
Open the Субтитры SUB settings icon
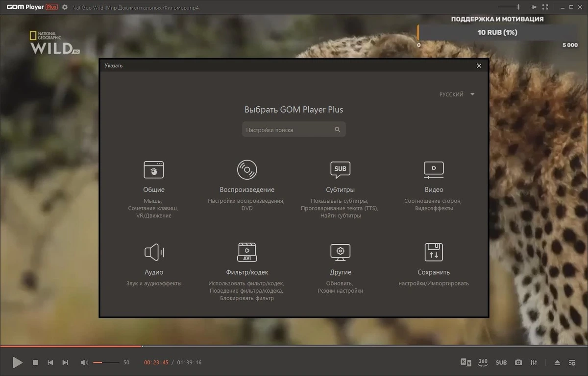[x=340, y=169]
